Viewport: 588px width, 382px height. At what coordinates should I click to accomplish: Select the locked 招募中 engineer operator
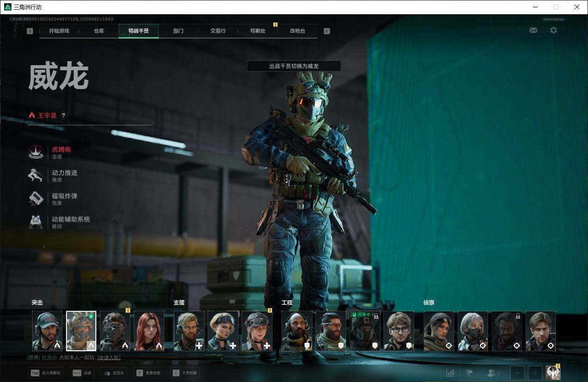pos(365,331)
